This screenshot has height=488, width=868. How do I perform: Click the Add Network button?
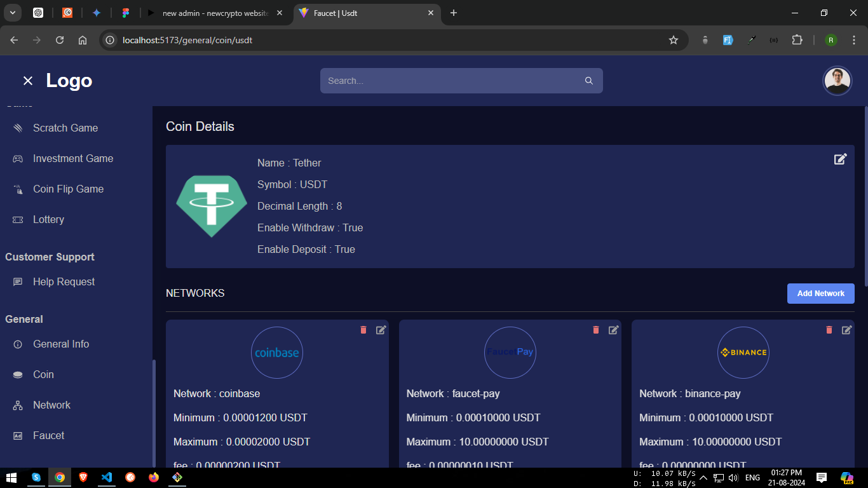coord(820,294)
